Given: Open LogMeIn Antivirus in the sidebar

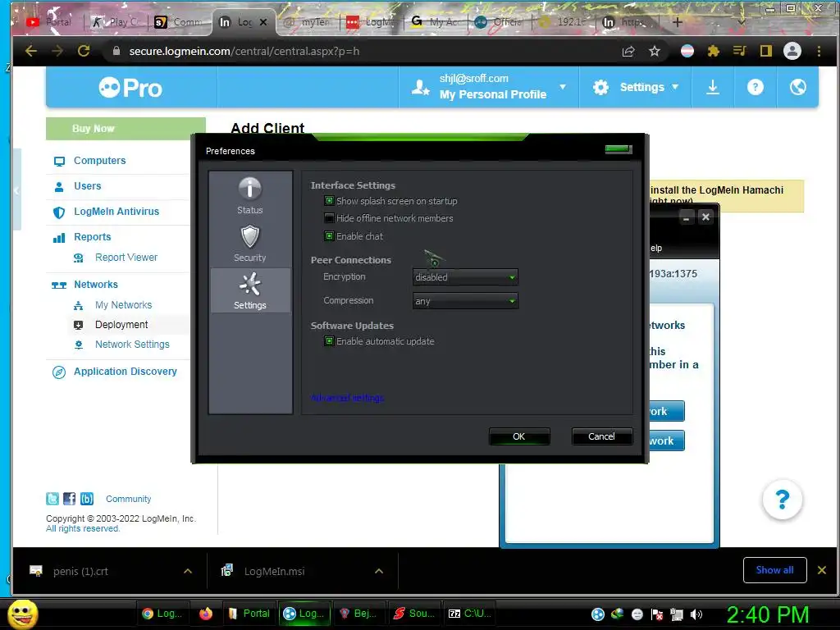Looking at the screenshot, I should click(x=116, y=211).
